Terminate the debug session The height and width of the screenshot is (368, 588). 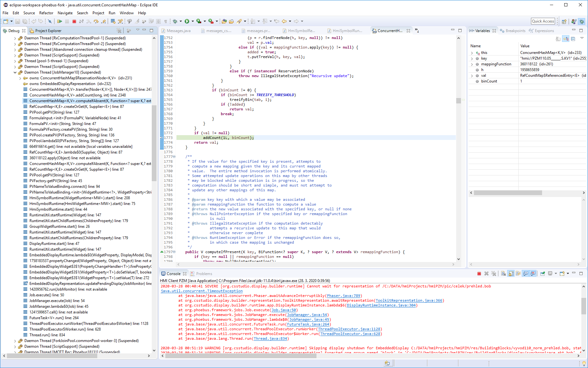(x=74, y=21)
